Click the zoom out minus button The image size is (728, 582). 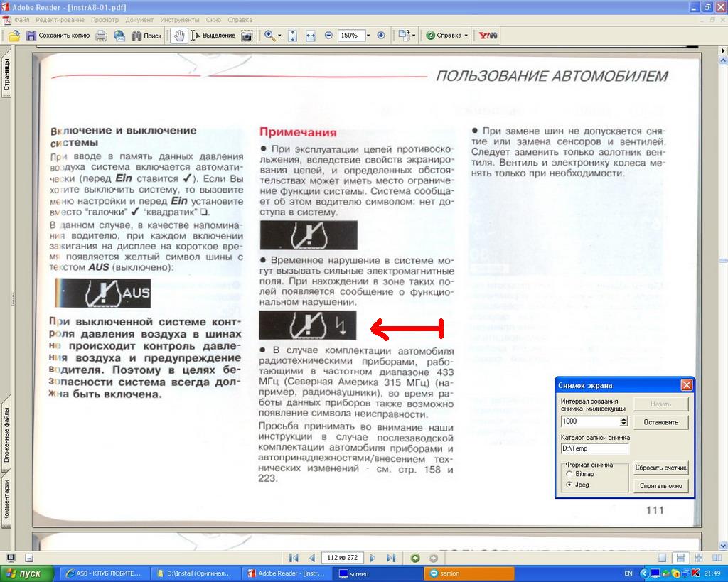[328, 36]
